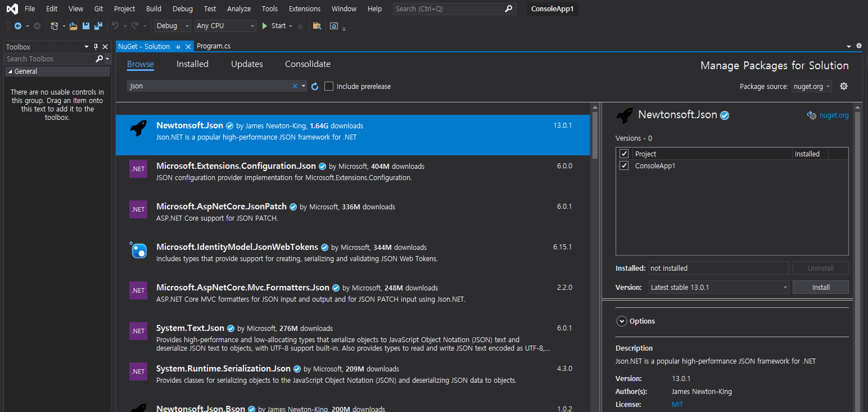The height and width of the screenshot is (412, 868).
Task: Pin the Toolbox panel with the pushpin icon
Action: (96, 47)
